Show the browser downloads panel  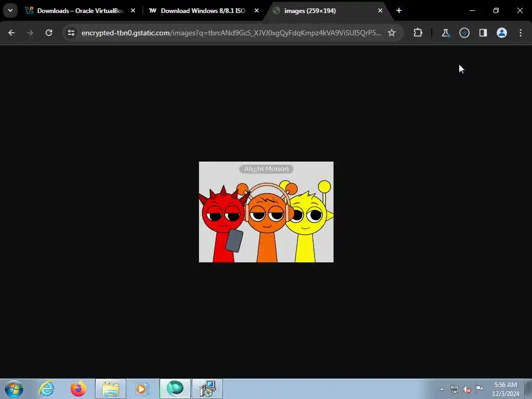tap(464, 33)
